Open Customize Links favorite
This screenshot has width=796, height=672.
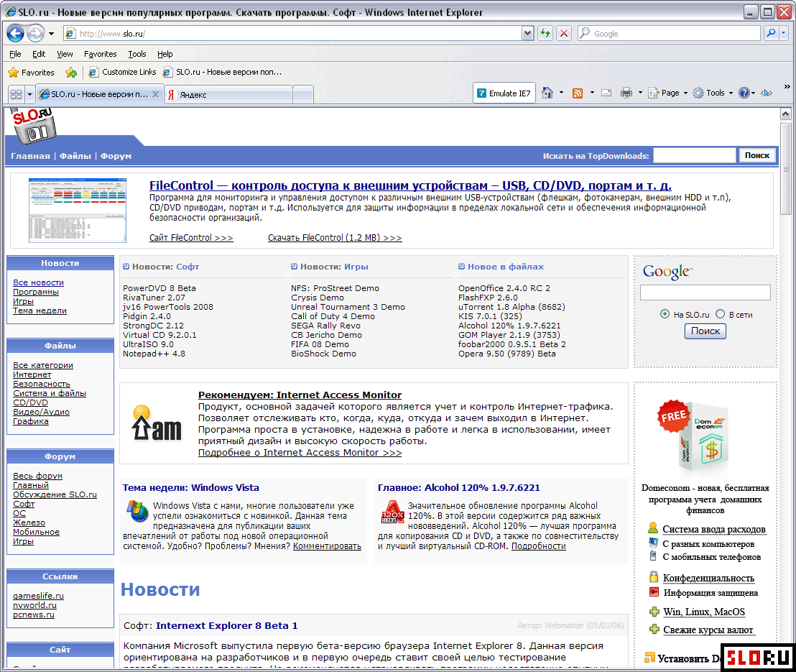click(122, 72)
